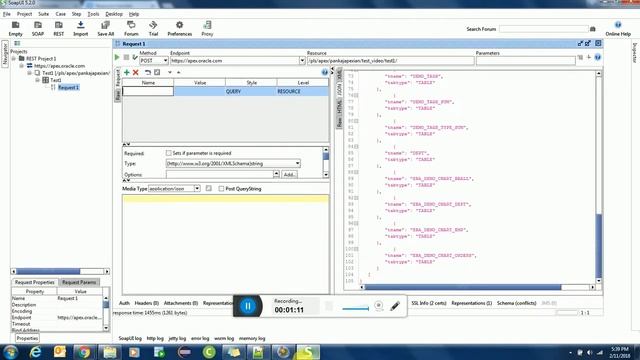Image resolution: width=640 pixels, height=360 pixels.
Task: Open Chrome from the taskbar
Action: [84, 352]
